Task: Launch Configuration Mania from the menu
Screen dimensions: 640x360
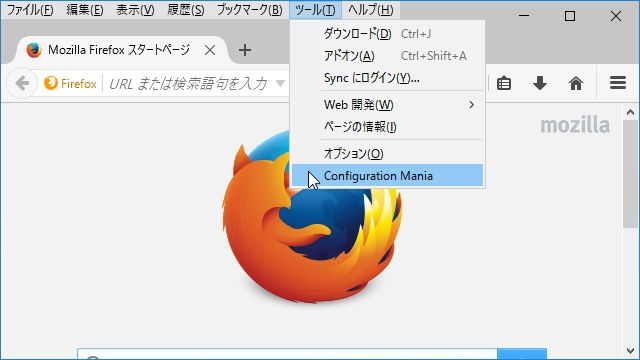Action: (x=387, y=176)
